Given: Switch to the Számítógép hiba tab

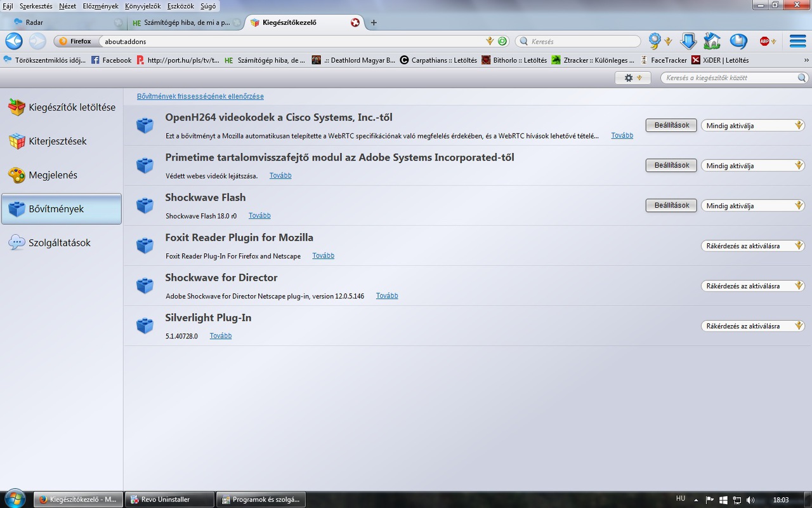Looking at the screenshot, I should [x=185, y=22].
